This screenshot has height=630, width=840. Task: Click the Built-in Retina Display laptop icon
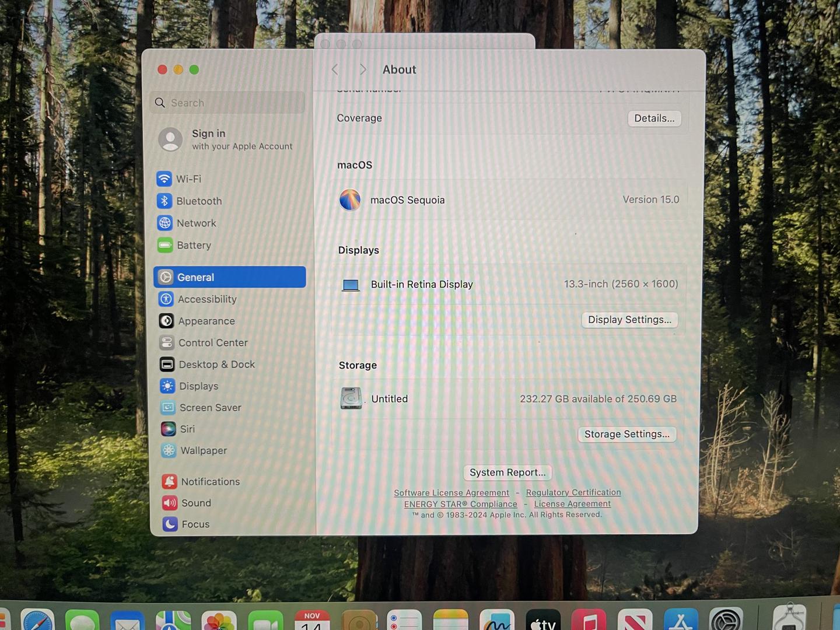coord(351,285)
